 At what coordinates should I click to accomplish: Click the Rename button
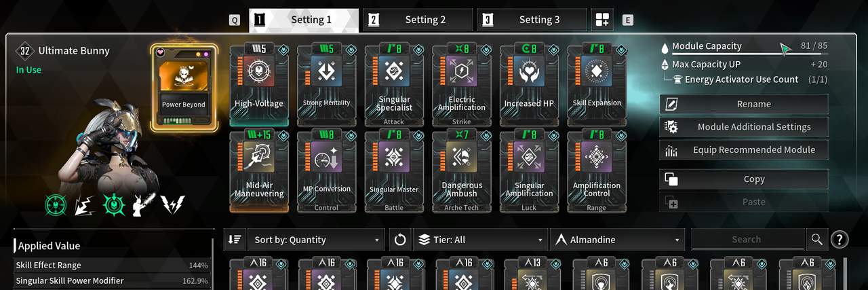[x=744, y=104]
